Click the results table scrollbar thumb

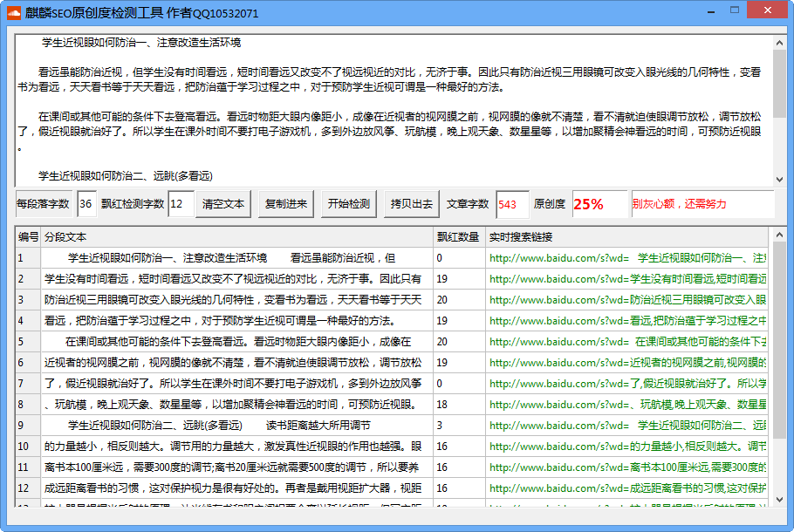(x=779, y=340)
